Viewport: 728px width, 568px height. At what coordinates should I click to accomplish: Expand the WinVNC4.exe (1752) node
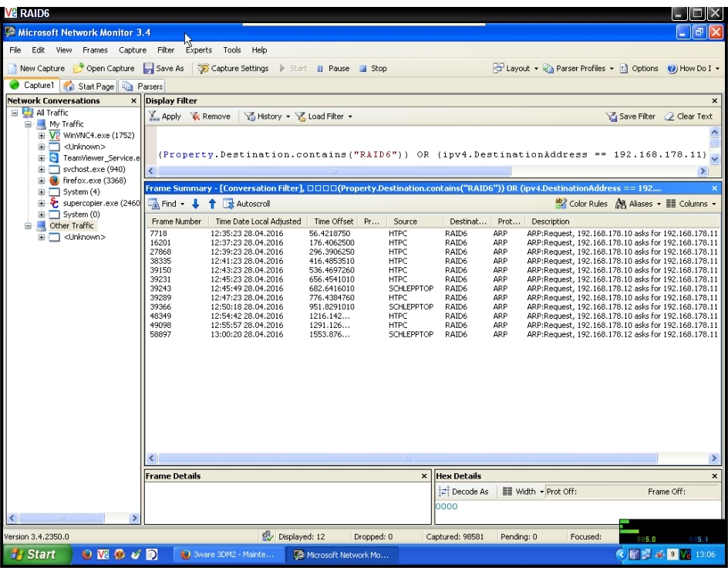click(x=42, y=136)
